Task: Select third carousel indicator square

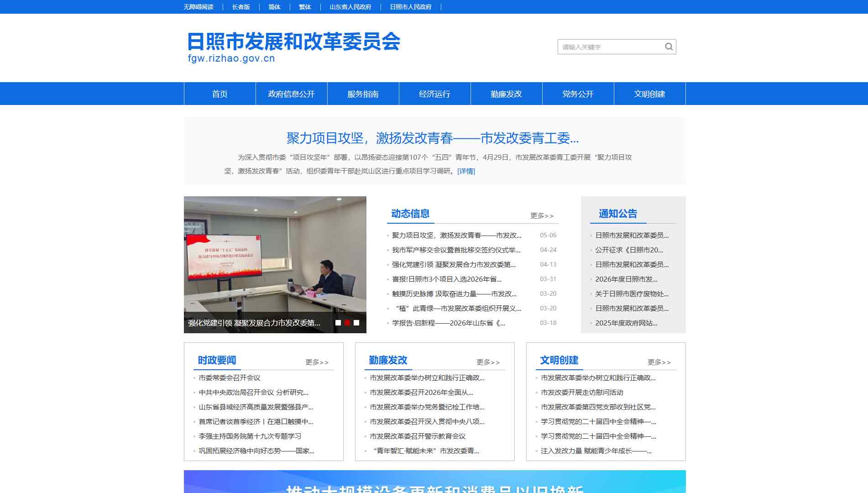Action: (356, 323)
